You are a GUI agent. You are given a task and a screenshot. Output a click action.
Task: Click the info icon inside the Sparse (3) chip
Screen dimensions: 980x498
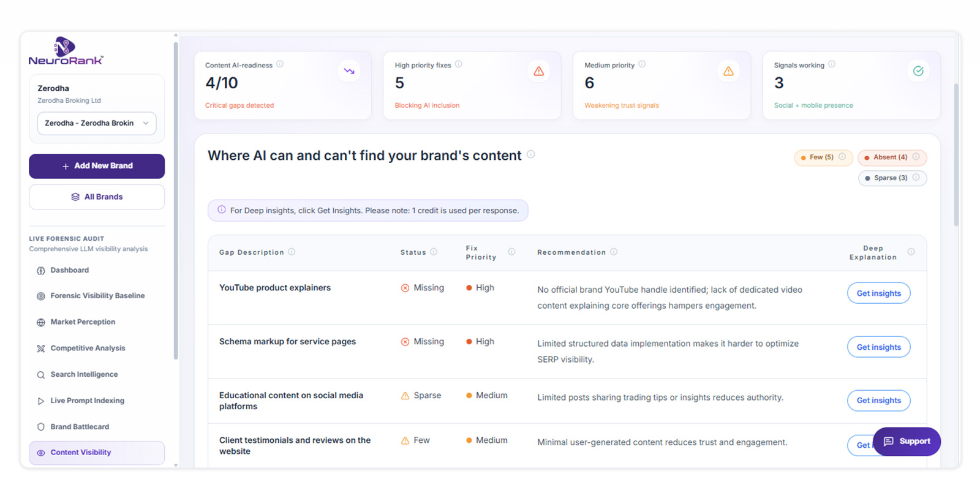coord(916,178)
